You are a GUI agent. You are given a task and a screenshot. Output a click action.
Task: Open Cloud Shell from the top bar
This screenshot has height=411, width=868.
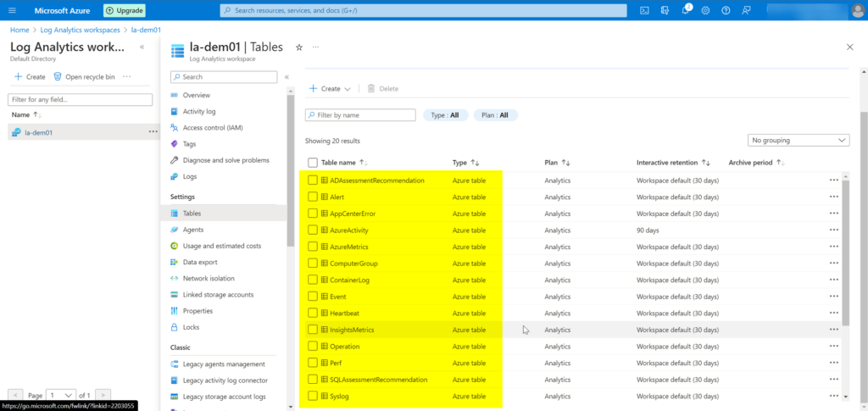tap(644, 10)
